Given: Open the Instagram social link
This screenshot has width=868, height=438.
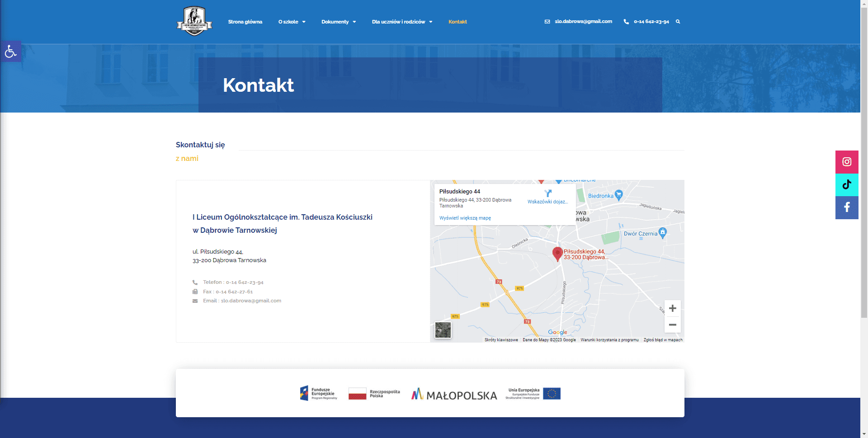Looking at the screenshot, I should point(846,162).
